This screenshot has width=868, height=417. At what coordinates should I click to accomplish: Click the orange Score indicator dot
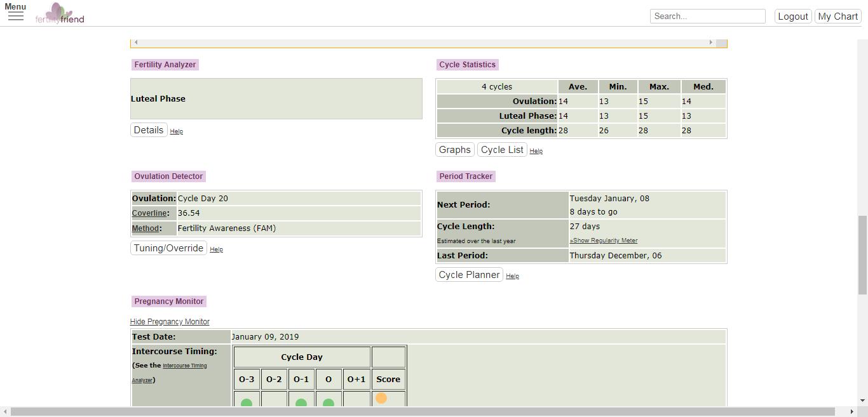(x=381, y=398)
